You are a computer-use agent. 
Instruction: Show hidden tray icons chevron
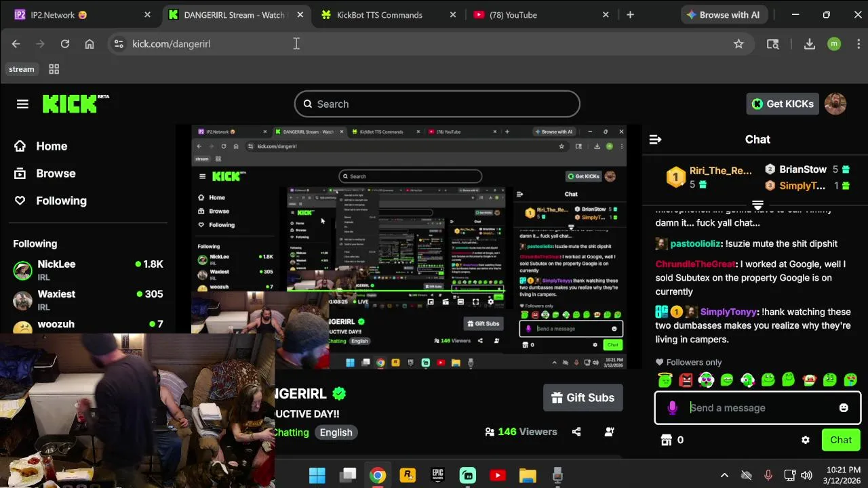[724, 476]
